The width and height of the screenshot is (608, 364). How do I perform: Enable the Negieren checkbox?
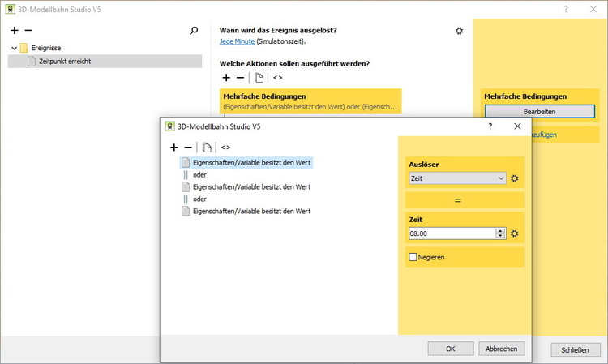click(x=413, y=257)
